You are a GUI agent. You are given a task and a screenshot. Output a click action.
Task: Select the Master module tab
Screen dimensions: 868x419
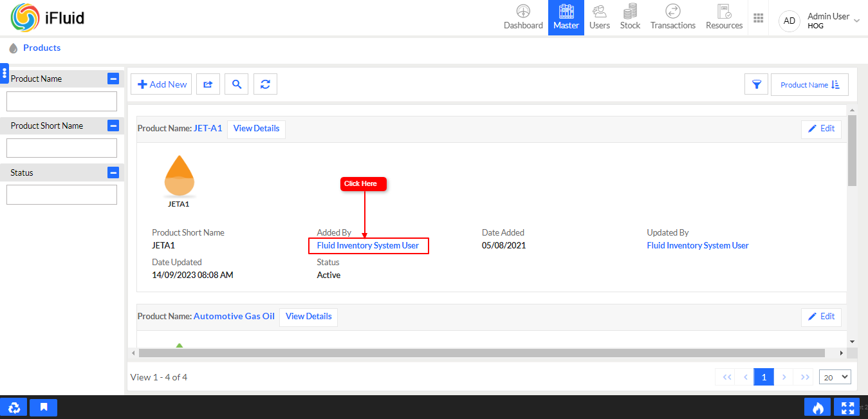[x=566, y=17]
